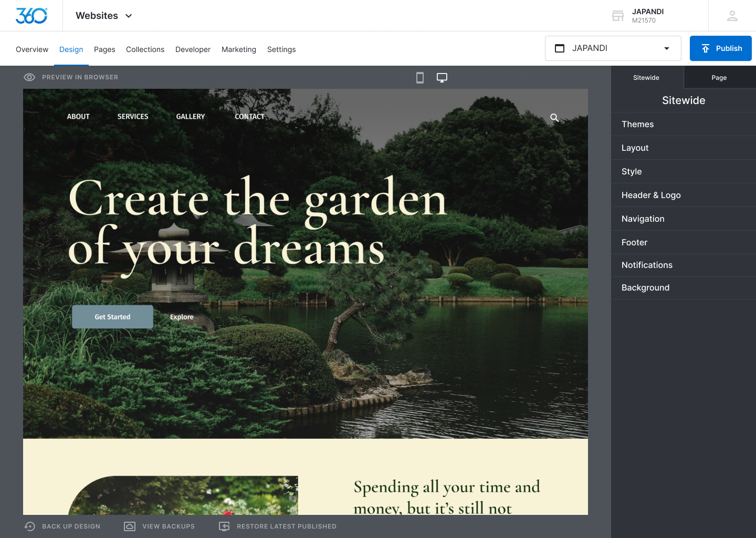Open the Navigation settings
The width and height of the screenshot is (756, 538).
[684, 219]
